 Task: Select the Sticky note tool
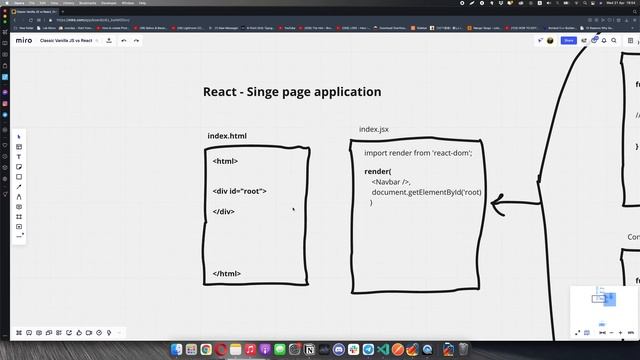click(19, 167)
